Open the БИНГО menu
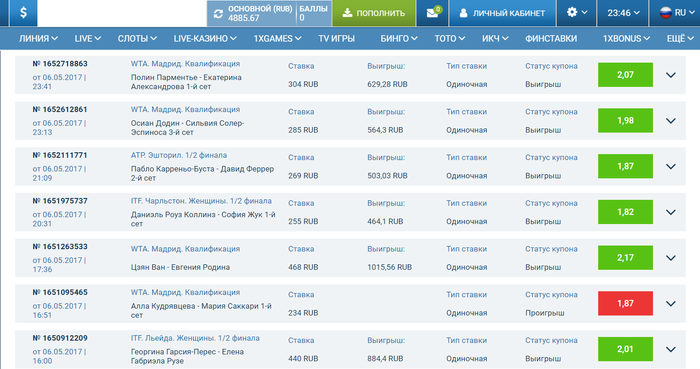700x369 pixels. point(399,39)
